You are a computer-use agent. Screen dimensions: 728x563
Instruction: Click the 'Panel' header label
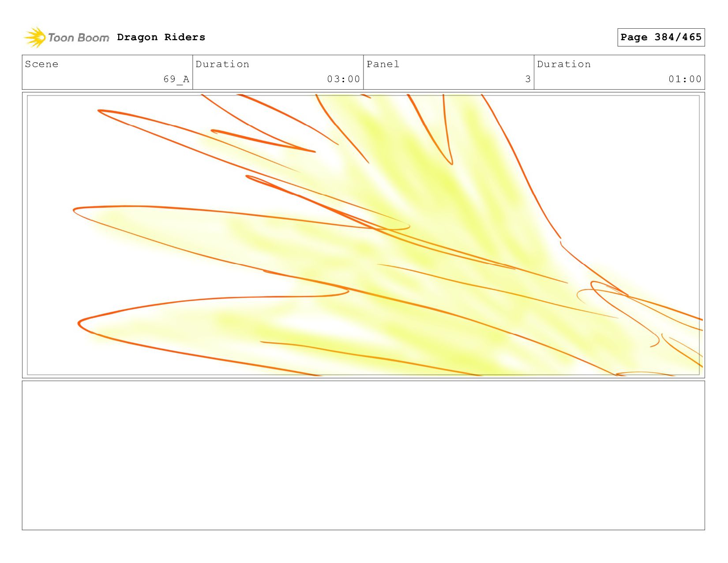click(383, 64)
